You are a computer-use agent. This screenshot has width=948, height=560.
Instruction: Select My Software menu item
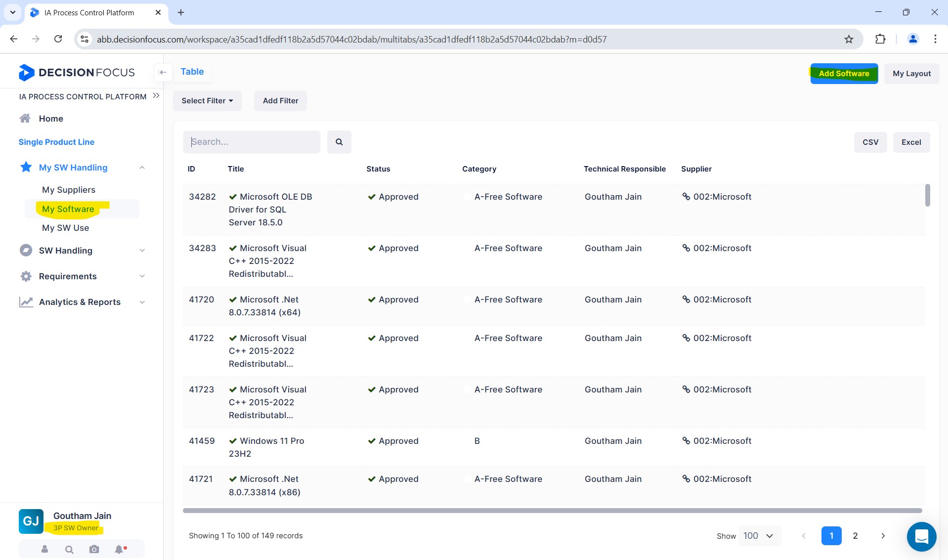pyautogui.click(x=68, y=209)
